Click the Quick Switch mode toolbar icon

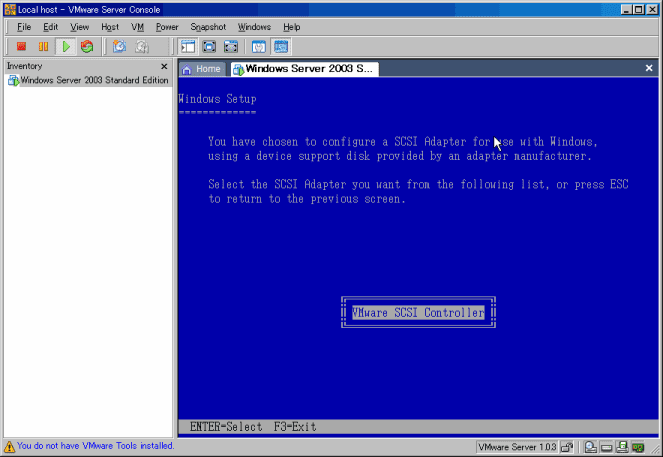click(x=231, y=47)
